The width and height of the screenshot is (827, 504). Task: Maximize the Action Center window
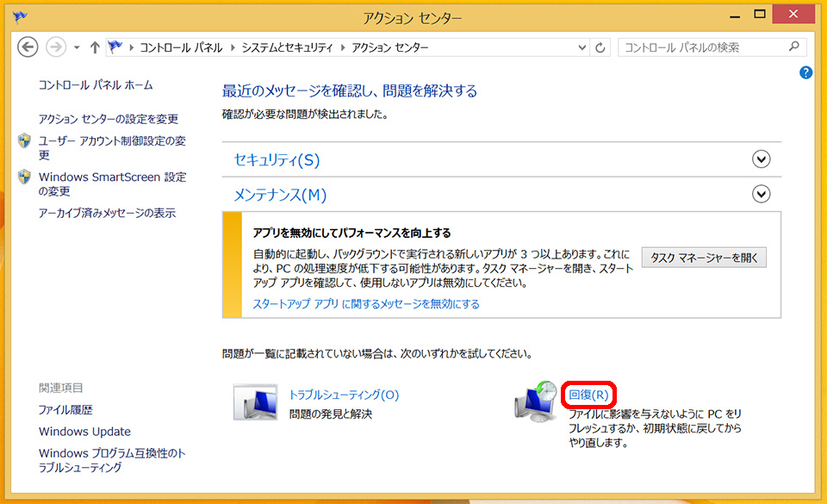coord(760,15)
